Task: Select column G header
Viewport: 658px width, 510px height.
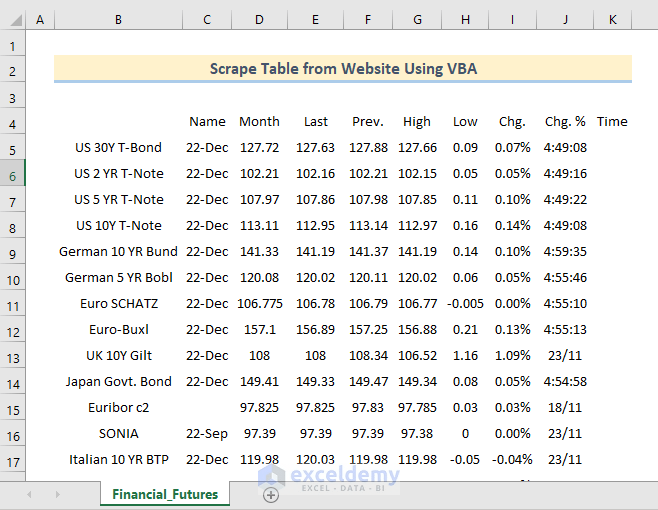Action: [417, 20]
